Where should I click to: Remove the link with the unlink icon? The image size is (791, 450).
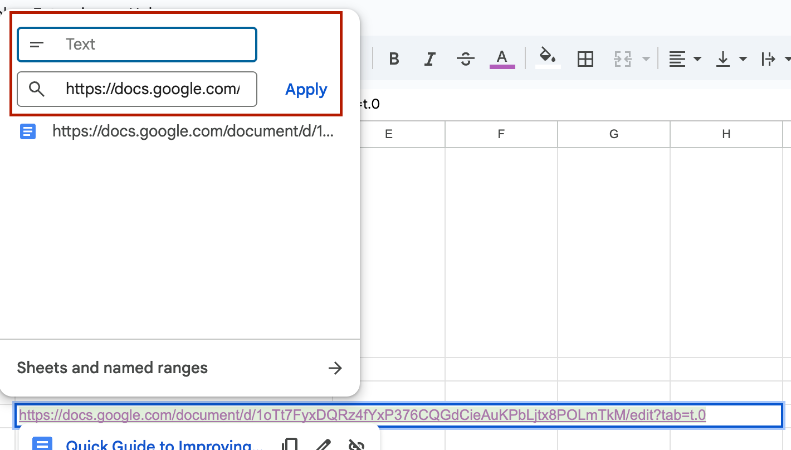(356, 444)
